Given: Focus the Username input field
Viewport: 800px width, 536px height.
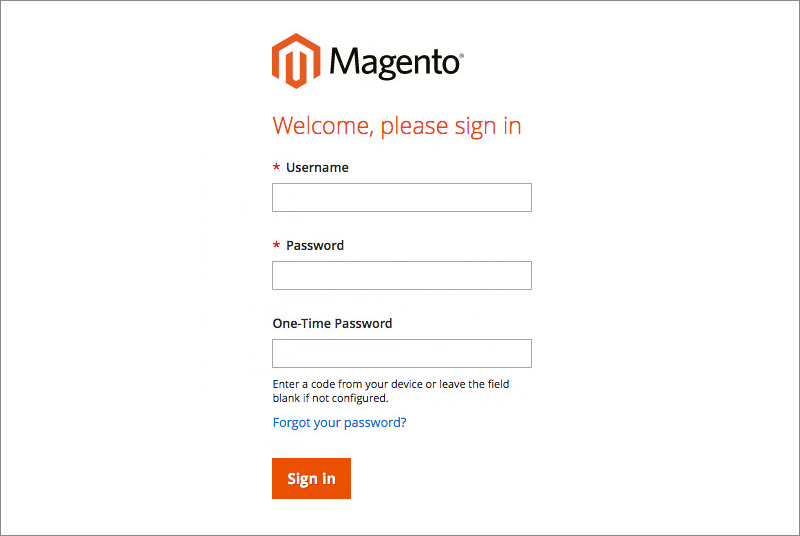Looking at the screenshot, I should (x=401, y=197).
